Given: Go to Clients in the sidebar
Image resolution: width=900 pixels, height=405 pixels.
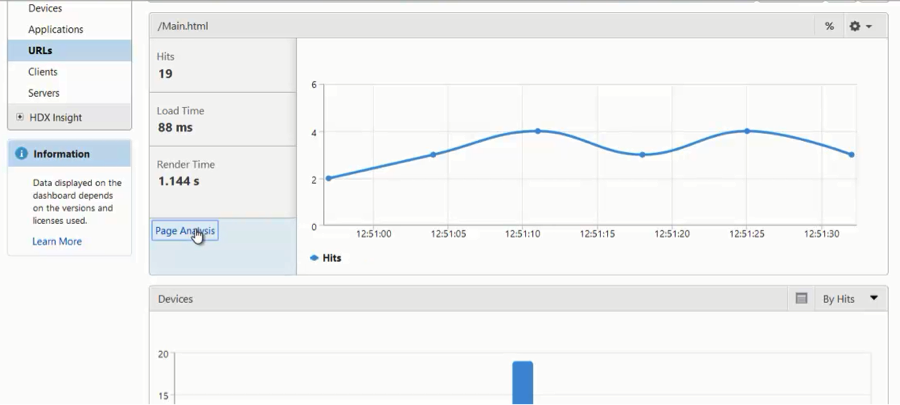Looking at the screenshot, I should [x=43, y=72].
